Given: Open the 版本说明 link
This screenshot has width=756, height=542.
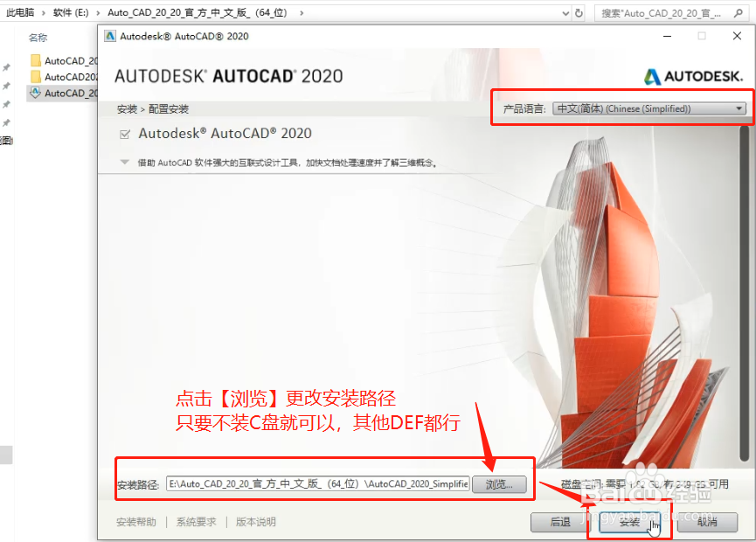Looking at the screenshot, I should pyautogui.click(x=255, y=522).
